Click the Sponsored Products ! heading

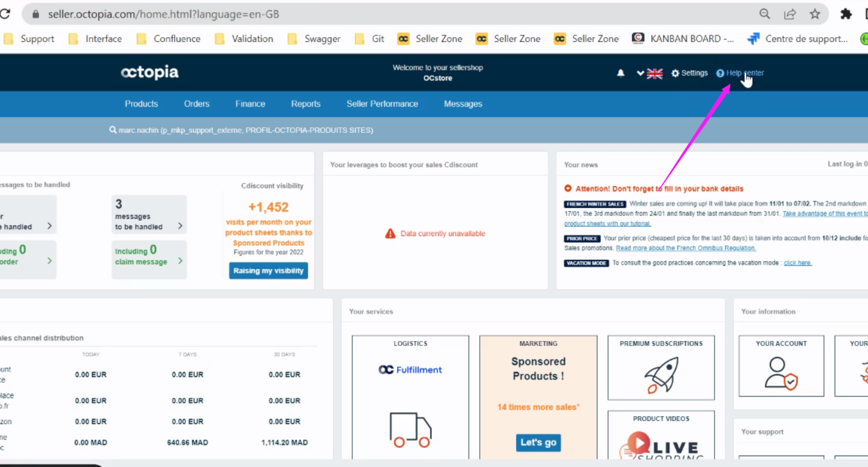[538, 368]
